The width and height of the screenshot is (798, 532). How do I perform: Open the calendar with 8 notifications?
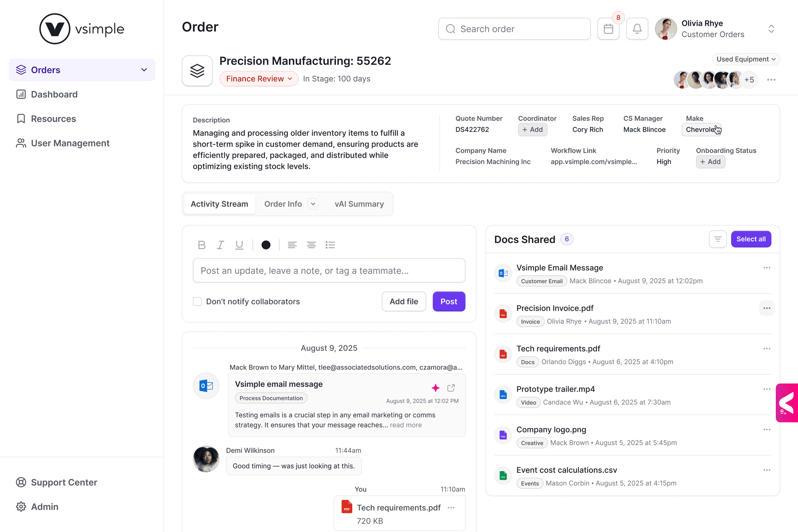(608, 29)
